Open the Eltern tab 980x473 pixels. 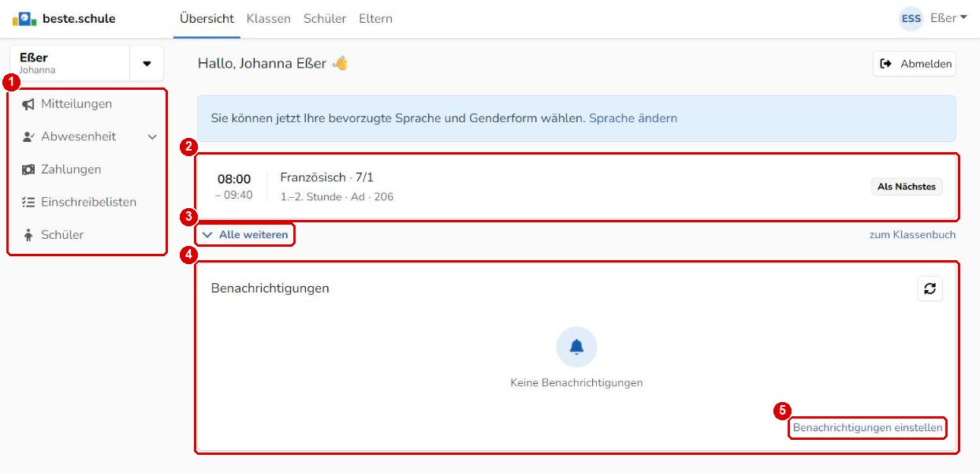375,18
